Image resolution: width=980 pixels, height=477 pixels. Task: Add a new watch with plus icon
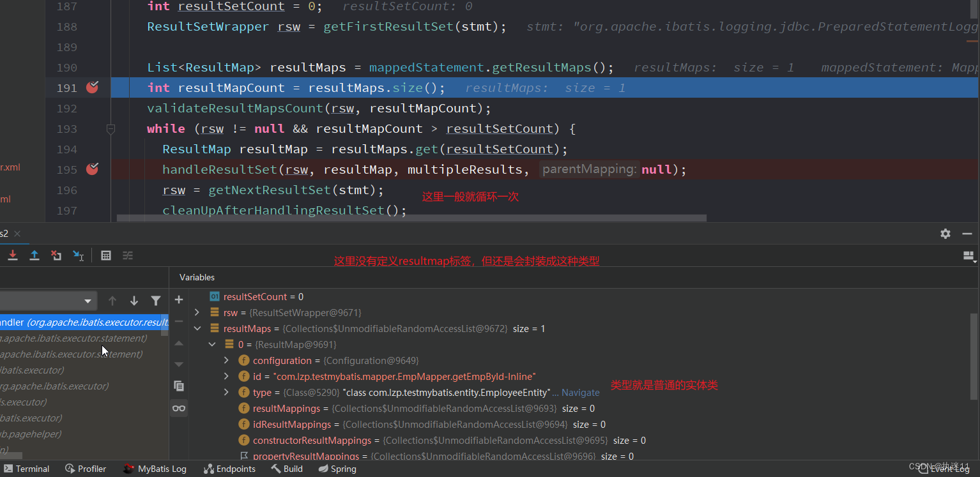click(x=179, y=299)
